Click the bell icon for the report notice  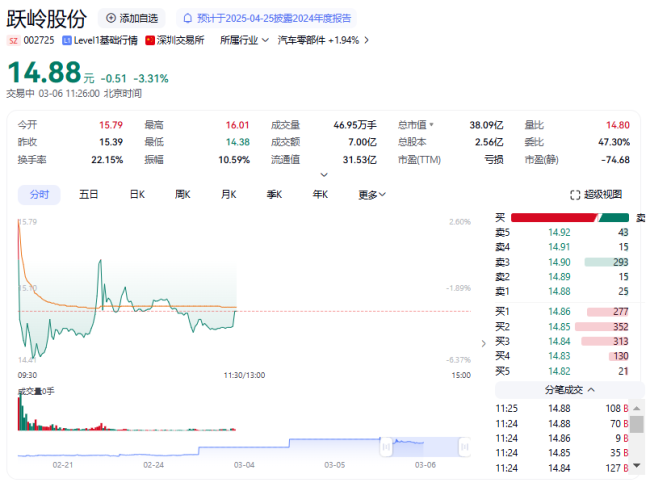188,18
